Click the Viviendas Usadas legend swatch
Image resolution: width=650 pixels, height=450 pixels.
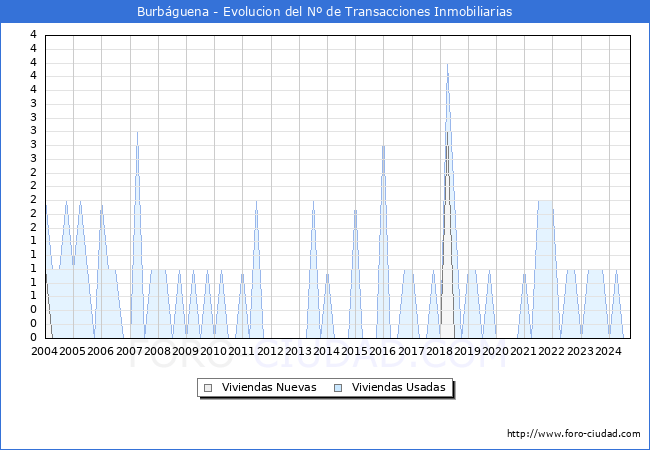coord(338,388)
